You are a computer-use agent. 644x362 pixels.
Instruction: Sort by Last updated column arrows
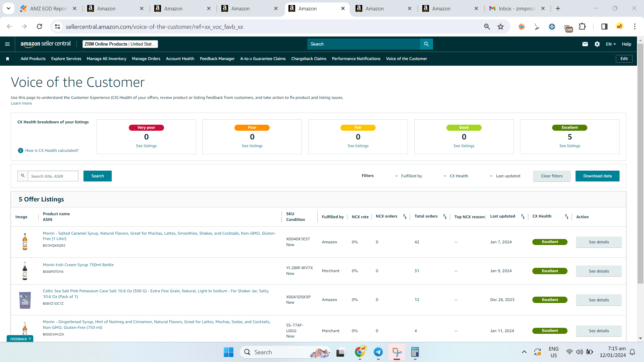point(523,217)
